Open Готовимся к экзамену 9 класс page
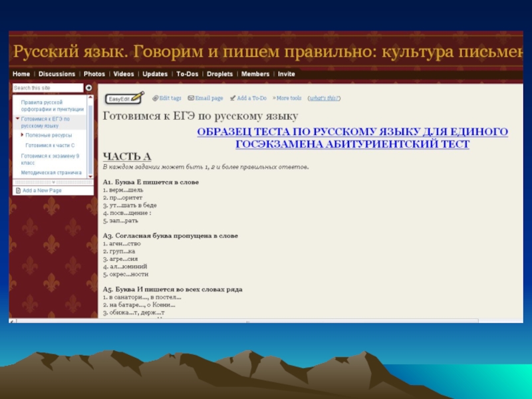This screenshot has width=532, height=399. click(50, 159)
